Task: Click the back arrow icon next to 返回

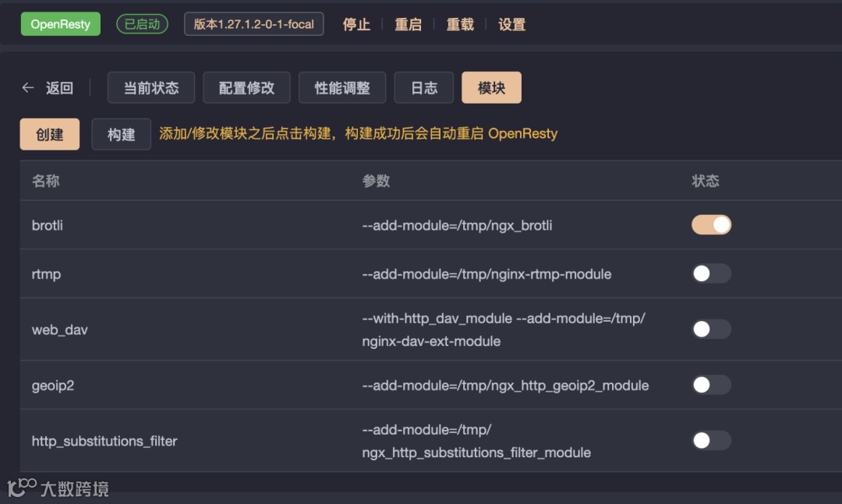Action: 28,87
